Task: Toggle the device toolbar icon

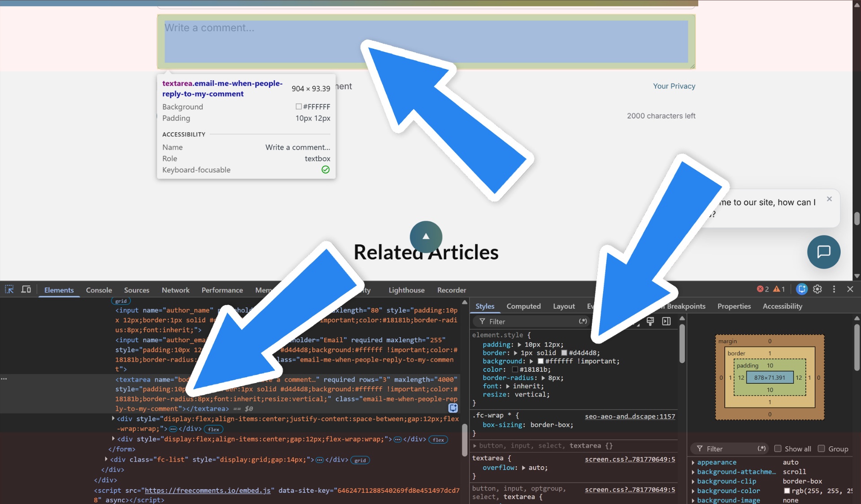Action: [x=26, y=289]
